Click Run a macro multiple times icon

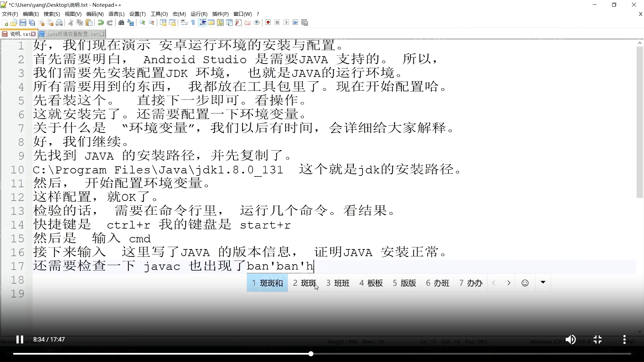[295, 23]
